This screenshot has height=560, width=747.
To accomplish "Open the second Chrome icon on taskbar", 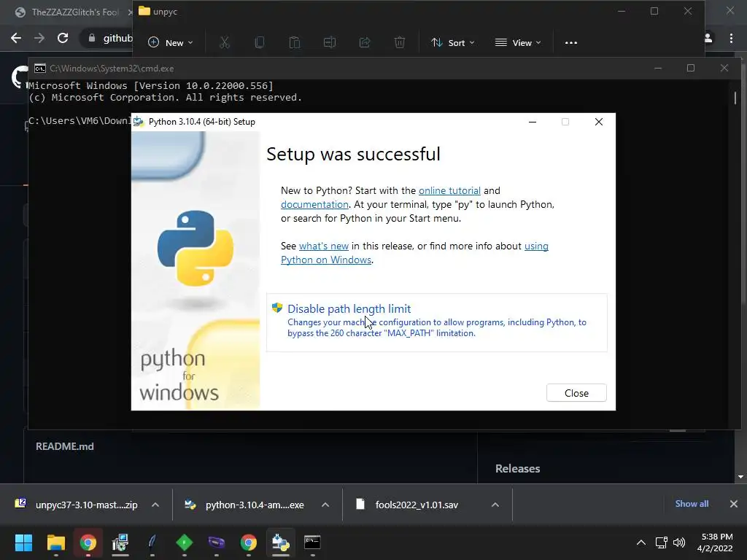I will point(248,542).
